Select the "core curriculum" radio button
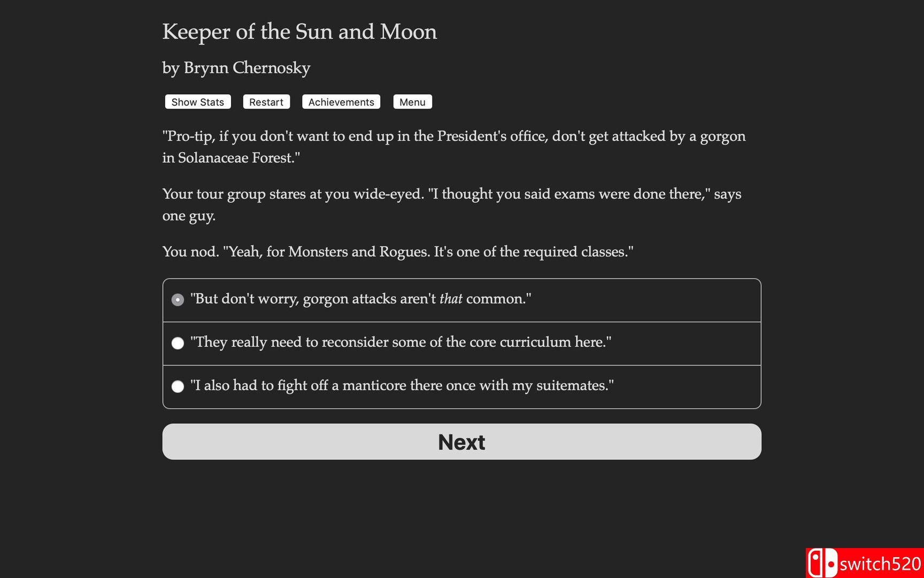The image size is (924, 578). point(178,343)
